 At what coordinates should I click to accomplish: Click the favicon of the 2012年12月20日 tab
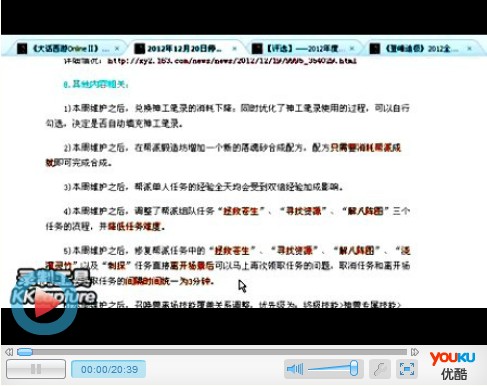pyautogui.click(x=139, y=49)
